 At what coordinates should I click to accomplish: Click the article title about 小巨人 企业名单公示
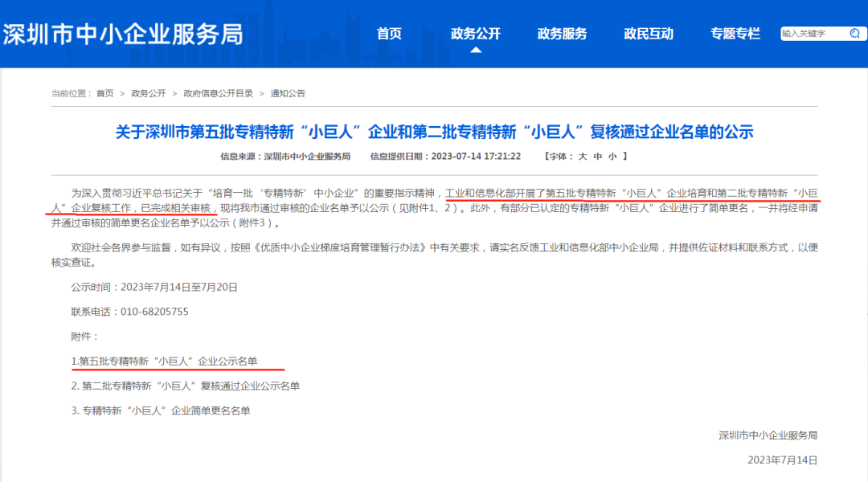pyautogui.click(x=434, y=133)
